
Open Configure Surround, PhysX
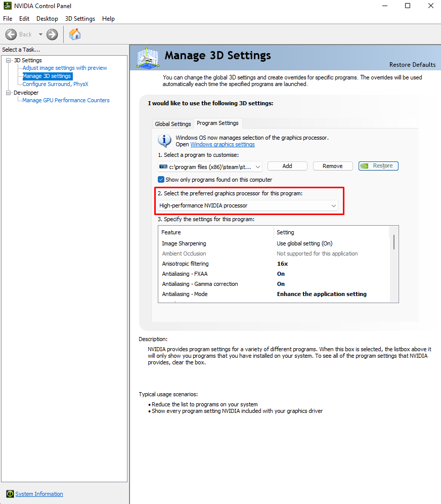55,84
